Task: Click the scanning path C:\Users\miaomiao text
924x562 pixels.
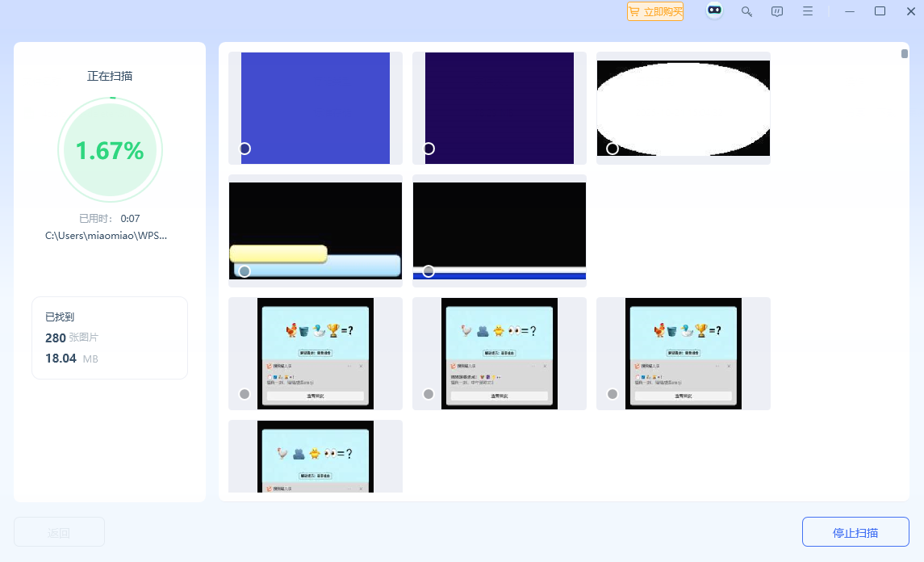Action: pyautogui.click(x=107, y=236)
